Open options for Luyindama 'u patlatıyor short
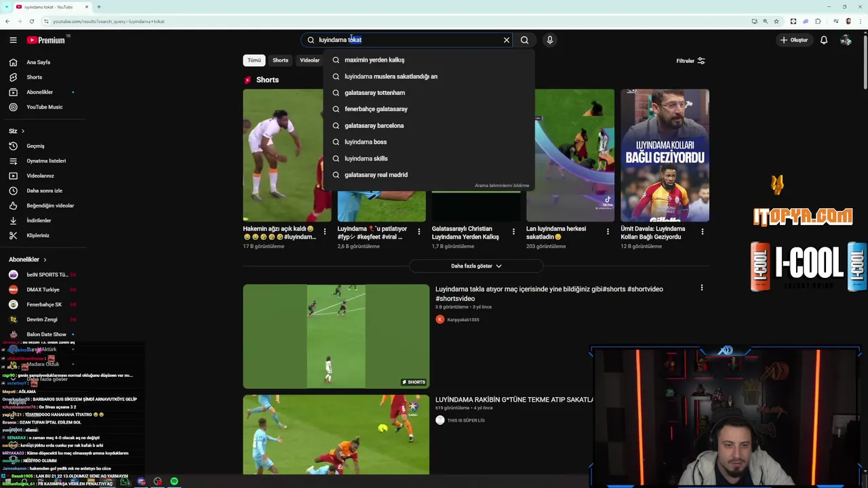868x488 pixels. point(419,232)
